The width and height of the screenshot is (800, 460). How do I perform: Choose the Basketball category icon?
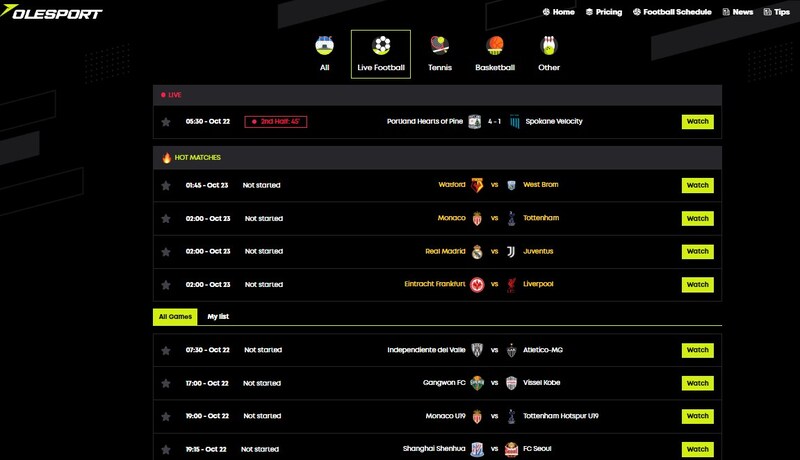point(495,46)
